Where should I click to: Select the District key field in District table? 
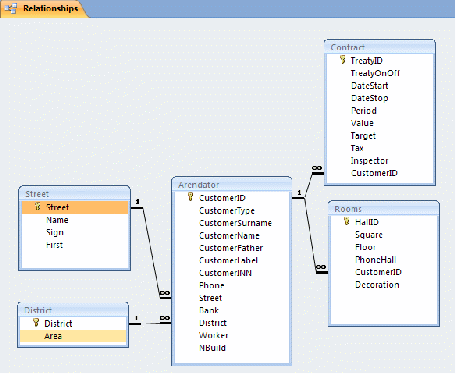point(58,323)
